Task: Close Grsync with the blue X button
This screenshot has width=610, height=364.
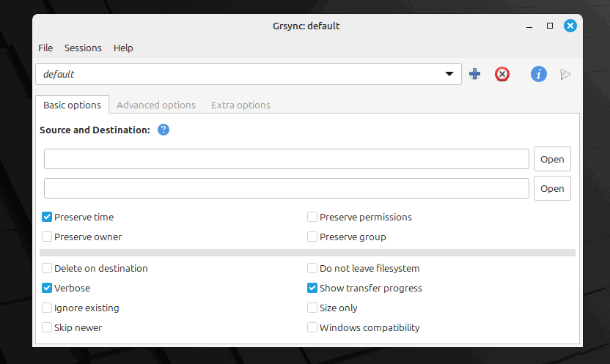Action: coord(570,26)
